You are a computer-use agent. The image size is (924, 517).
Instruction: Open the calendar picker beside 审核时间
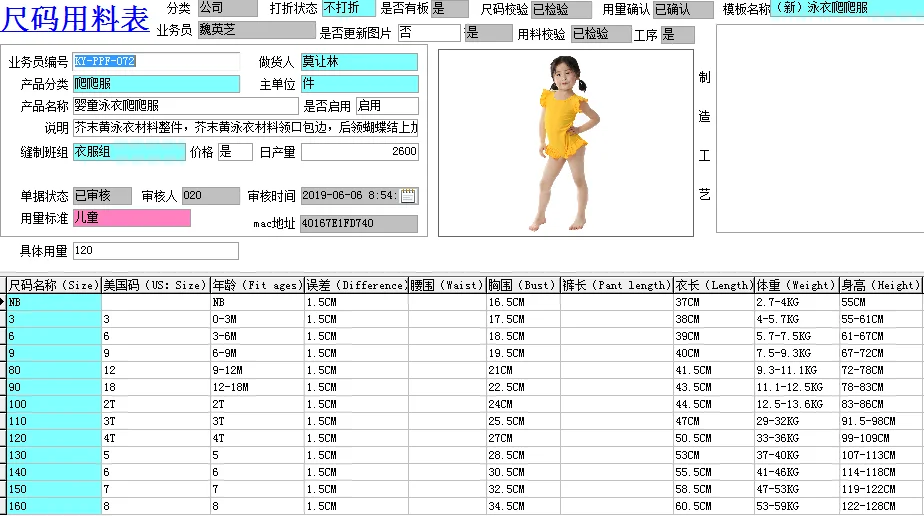pyautogui.click(x=408, y=196)
